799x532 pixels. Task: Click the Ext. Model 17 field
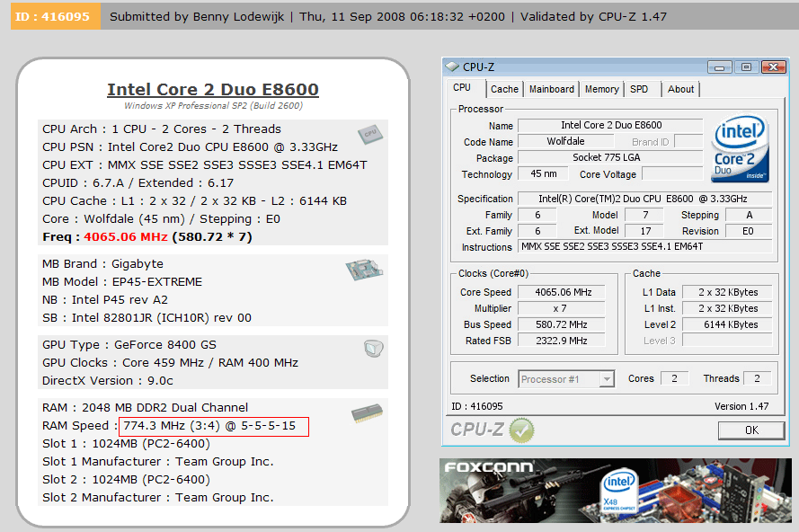pyautogui.click(x=644, y=231)
